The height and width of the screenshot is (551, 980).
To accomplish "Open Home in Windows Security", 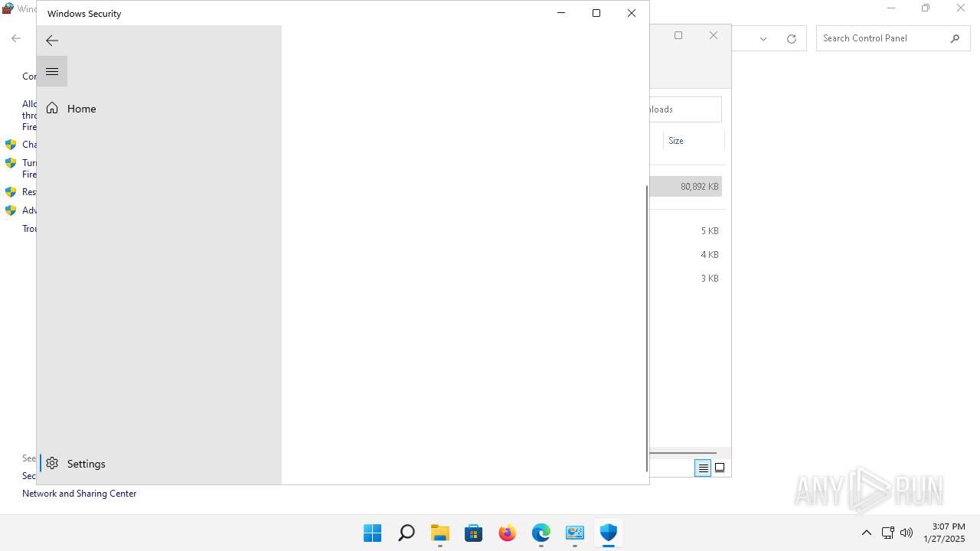I will tap(159, 109).
